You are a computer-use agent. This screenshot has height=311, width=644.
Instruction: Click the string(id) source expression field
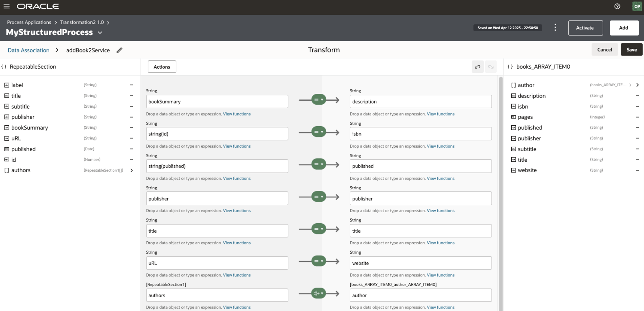[x=217, y=134]
